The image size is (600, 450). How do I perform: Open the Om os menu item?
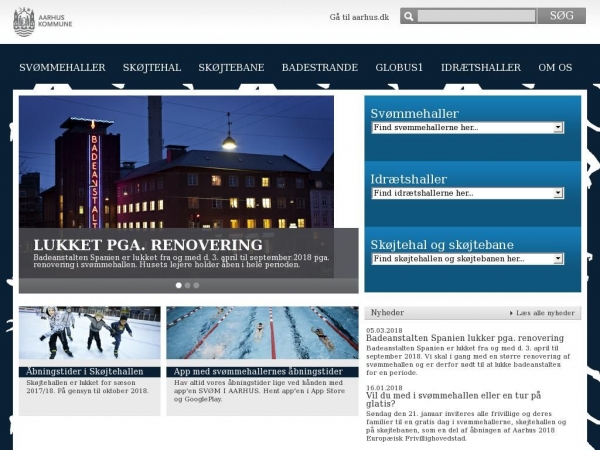(555, 68)
